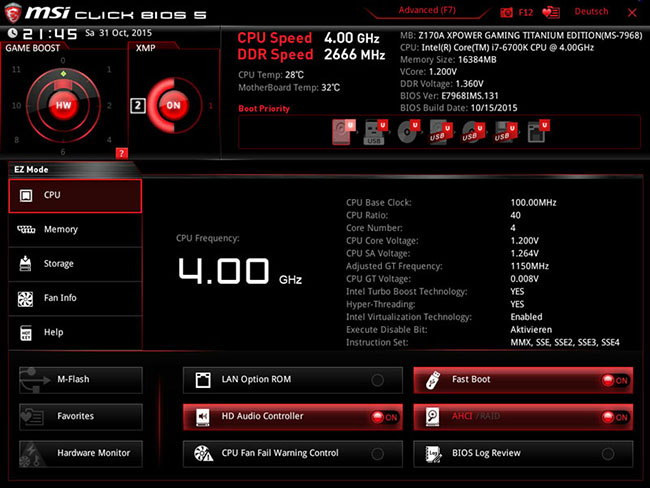The width and height of the screenshot is (650, 488).
Task: Click the Fast Boot USB stick icon
Action: click(x=433, y=380)
